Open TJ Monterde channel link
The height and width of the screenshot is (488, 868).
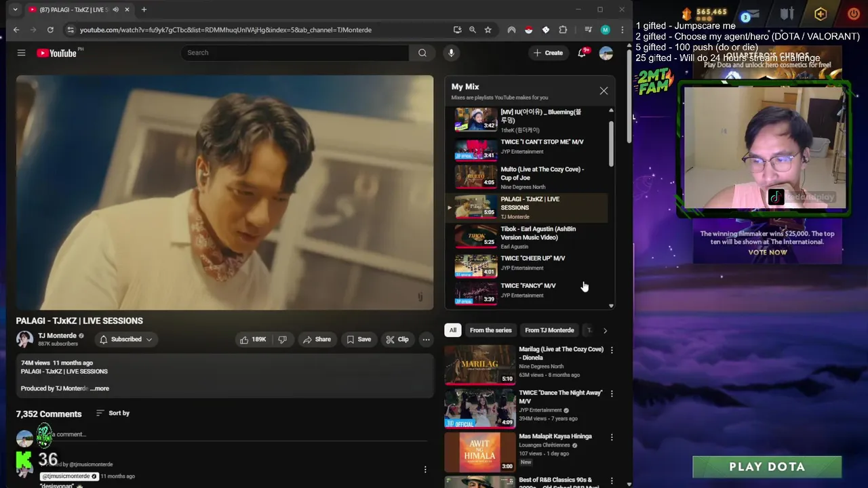click(x=57, y=335)
